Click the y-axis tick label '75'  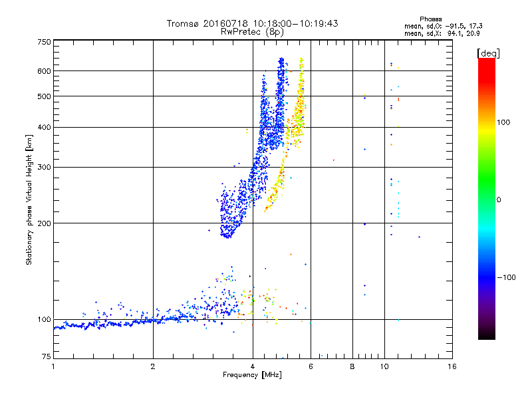(47, 356)
